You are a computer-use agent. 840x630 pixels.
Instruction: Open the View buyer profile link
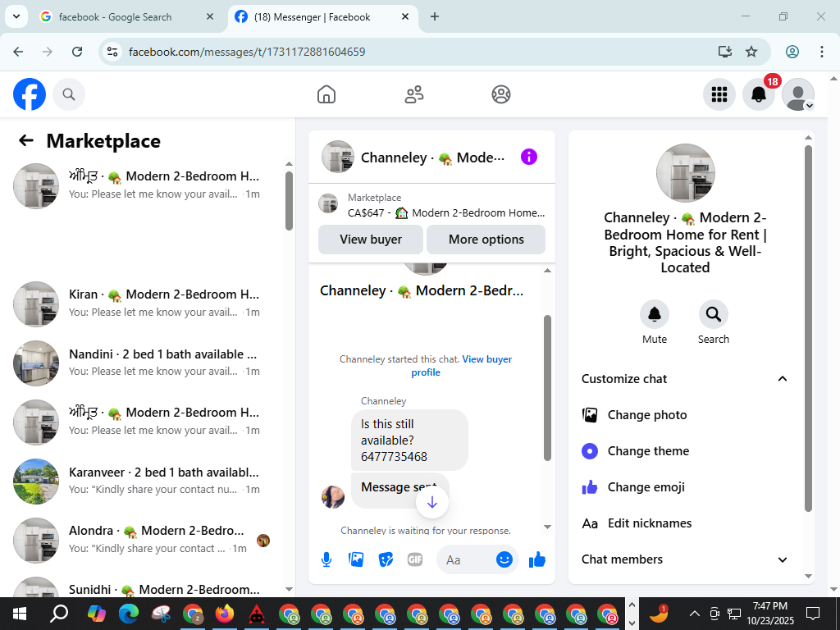tap(462, 365)
